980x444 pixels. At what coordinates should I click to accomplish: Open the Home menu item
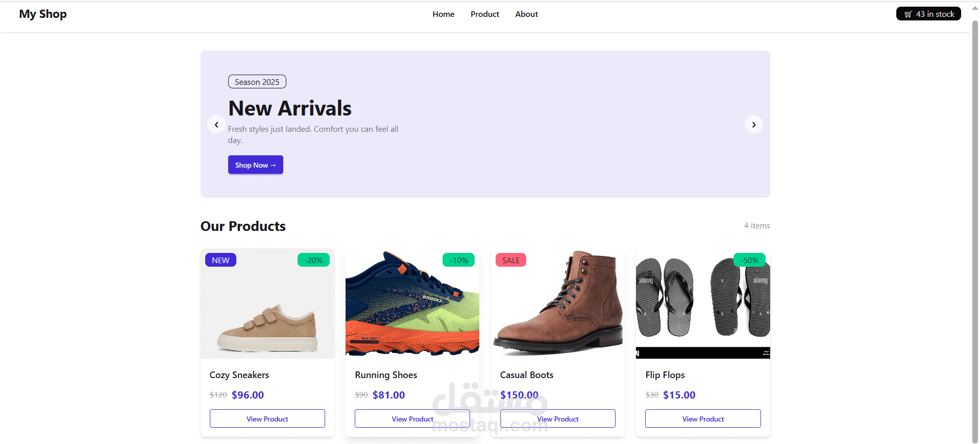(x=444, y=14)
